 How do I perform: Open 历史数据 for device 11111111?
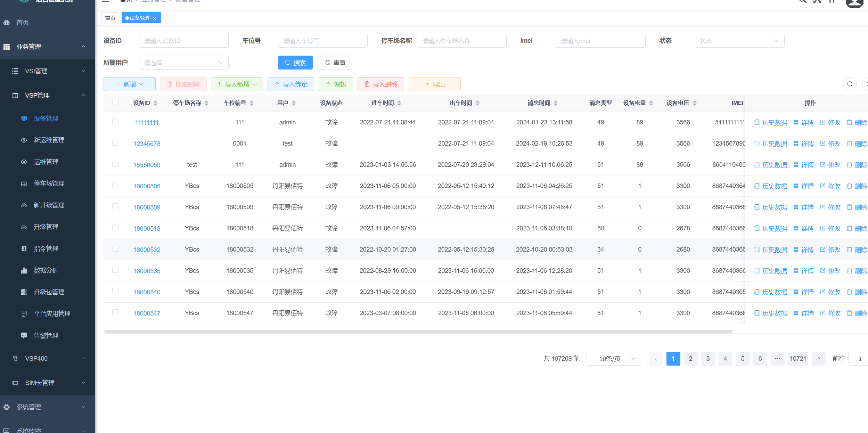[771, 123]
